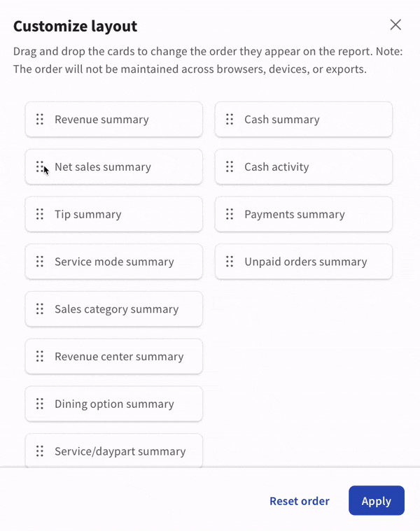420x531 pixels.
Task: Click the Cash activity drag handle
Action: pyautogui.click(x=230, y=167)
